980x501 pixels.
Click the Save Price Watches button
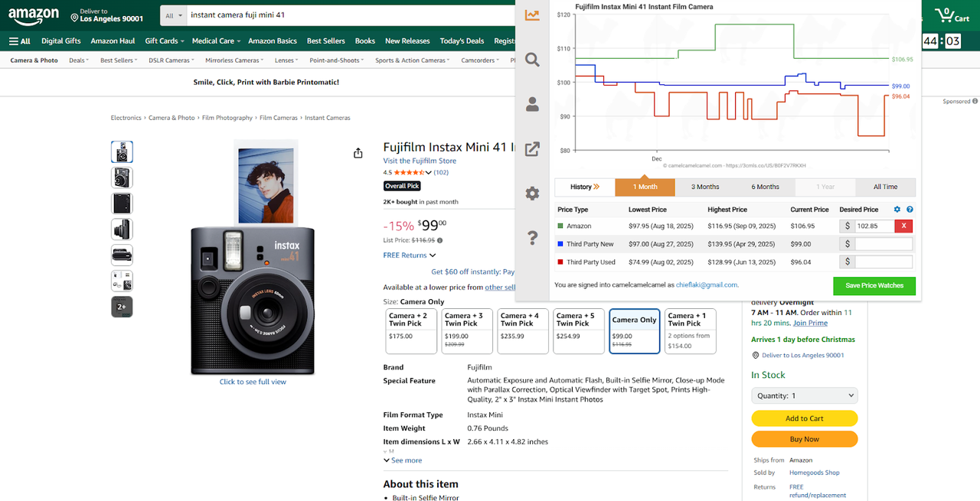(x=874, y=285)
